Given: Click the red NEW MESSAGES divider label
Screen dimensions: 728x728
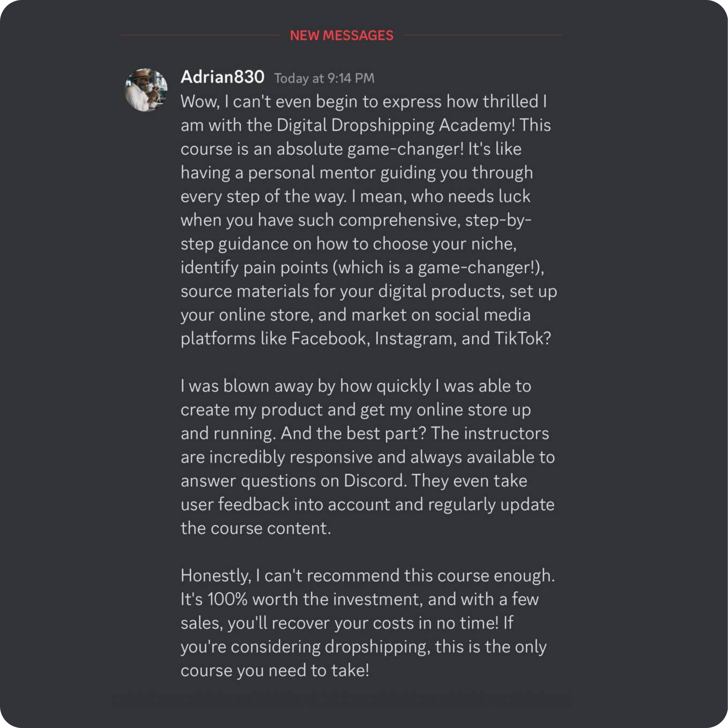Looking at the screenshot, I should pyautogui.click(x=342, y=35).
